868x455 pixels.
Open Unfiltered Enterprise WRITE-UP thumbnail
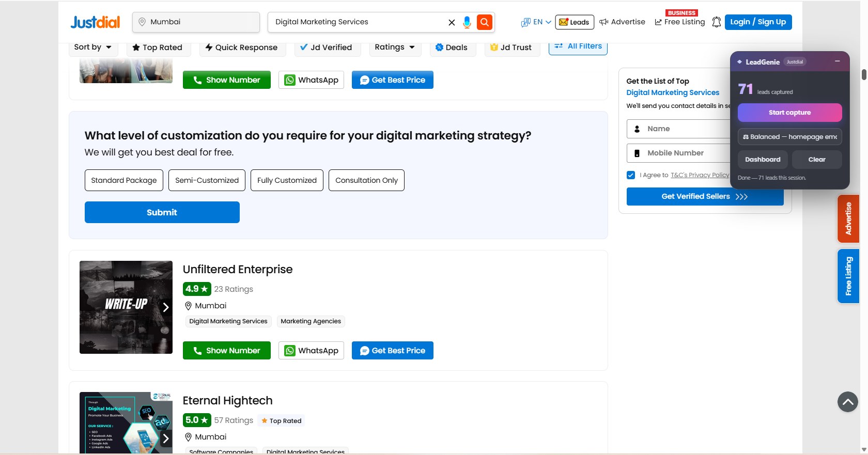126,307
